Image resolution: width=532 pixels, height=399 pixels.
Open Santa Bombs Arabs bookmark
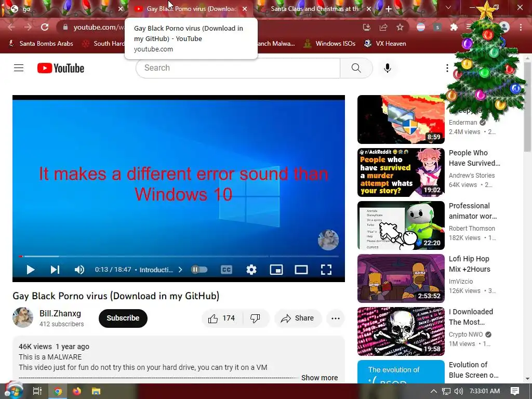[x=41, y=44]
